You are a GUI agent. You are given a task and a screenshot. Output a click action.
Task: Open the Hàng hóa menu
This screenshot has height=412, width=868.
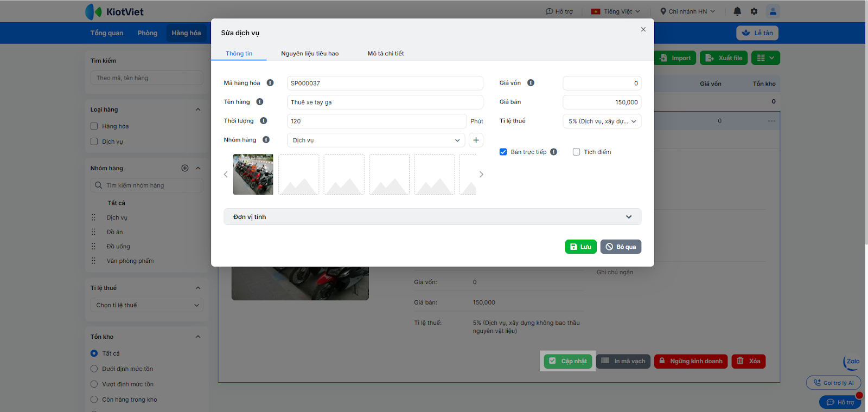click(x=186, y=33)
